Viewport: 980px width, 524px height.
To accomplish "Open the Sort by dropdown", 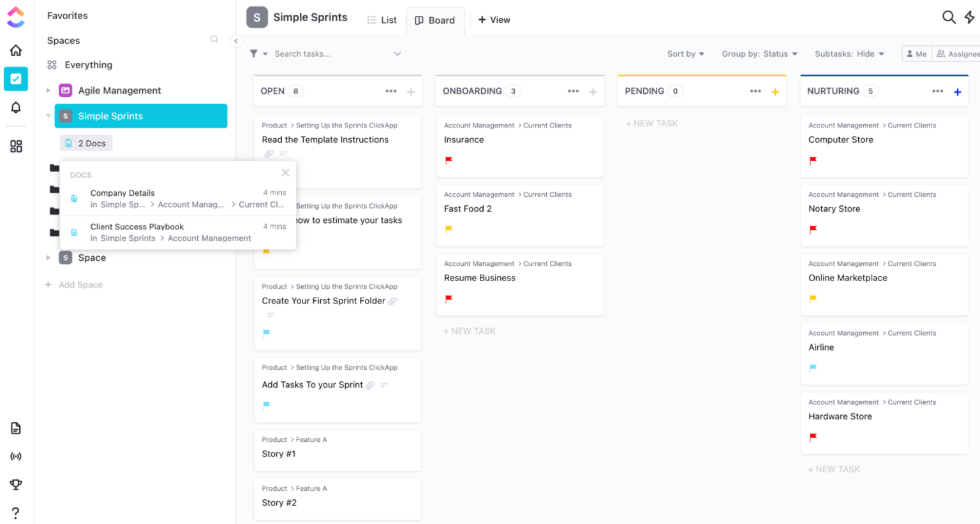I will coord(685,54).
